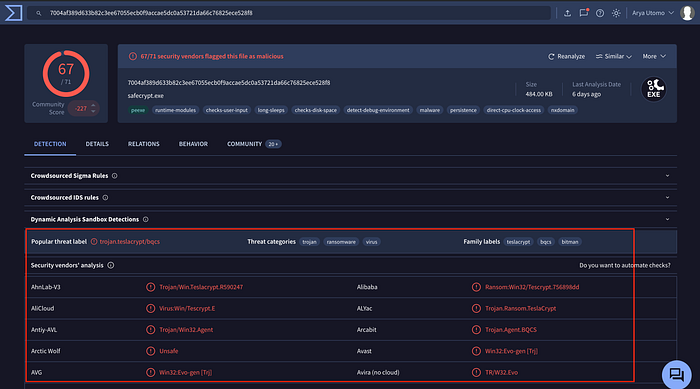Click the Arctic Wolf detection warning icon
The image size is (700, 389).
[150, 351]
